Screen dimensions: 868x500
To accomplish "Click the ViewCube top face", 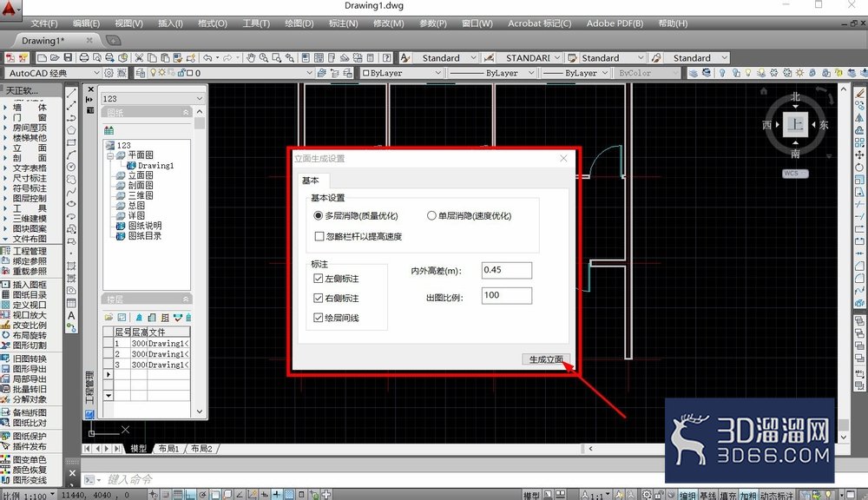I will coord(795,124).
